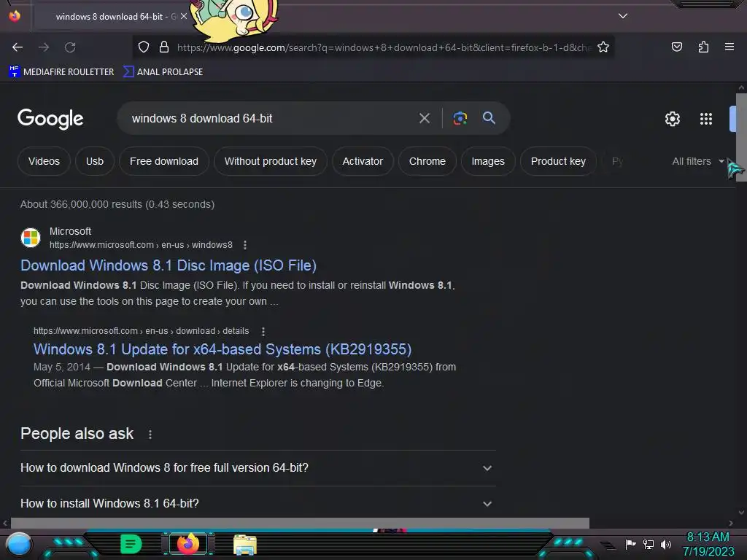Open the extensions puzzle icon
Image resolution: width=747 pixels, height=560 pixels.
703,47
